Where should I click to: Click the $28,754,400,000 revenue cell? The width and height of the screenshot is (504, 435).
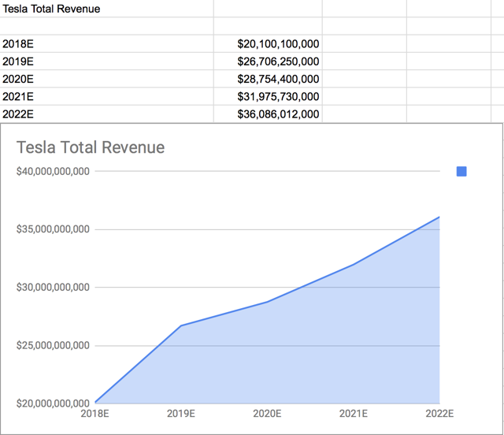click(x=268, y=79)
